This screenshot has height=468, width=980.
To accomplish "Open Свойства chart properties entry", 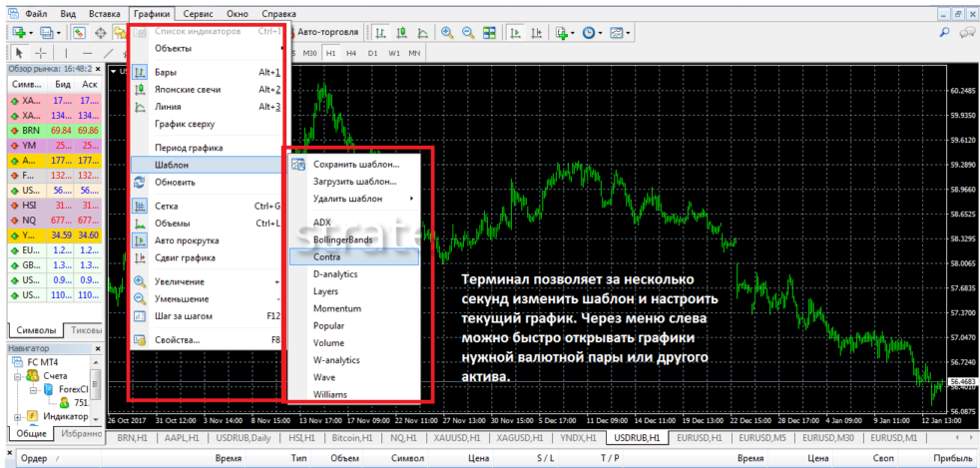I will [177, 340].
